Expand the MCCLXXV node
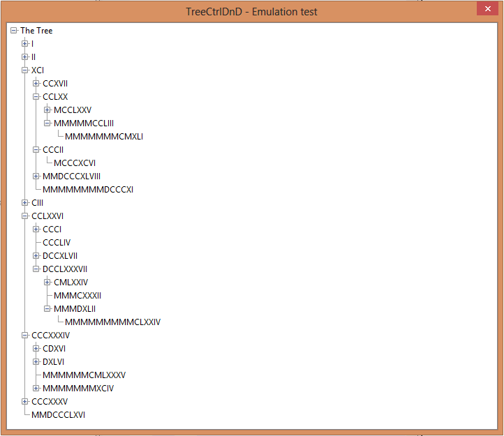 tap(47, 110)
